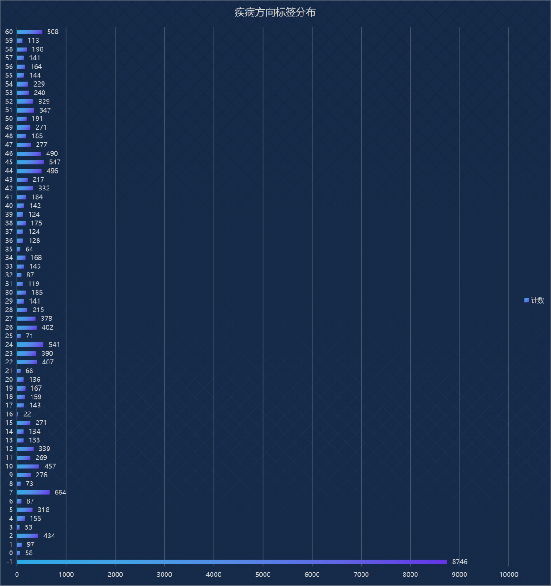
Task: Click the value label 541
Action: point(54,345)
